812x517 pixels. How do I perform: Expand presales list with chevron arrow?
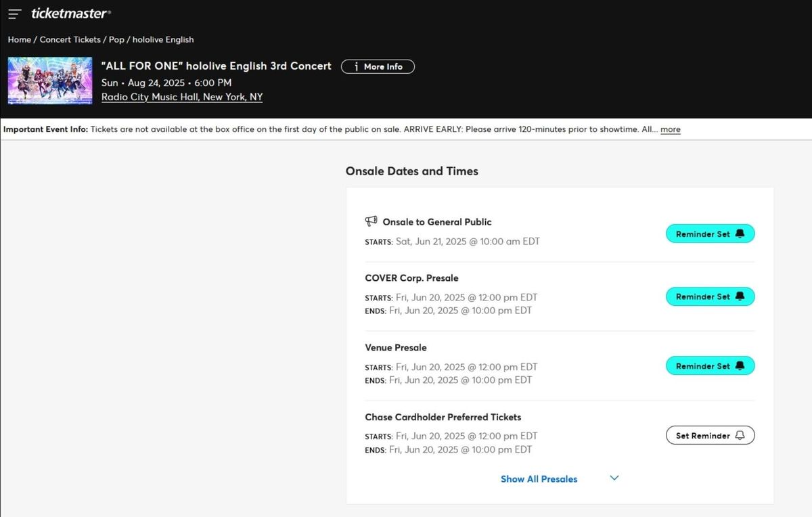point(614,478)
